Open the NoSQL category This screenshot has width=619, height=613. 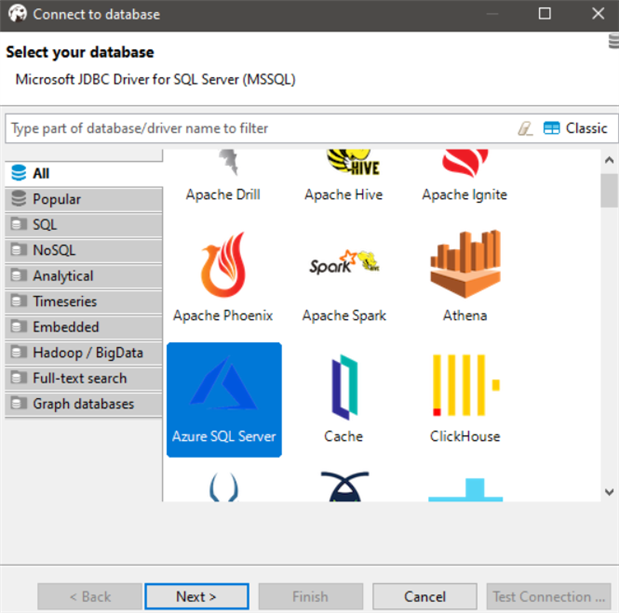tap(83, 250)
